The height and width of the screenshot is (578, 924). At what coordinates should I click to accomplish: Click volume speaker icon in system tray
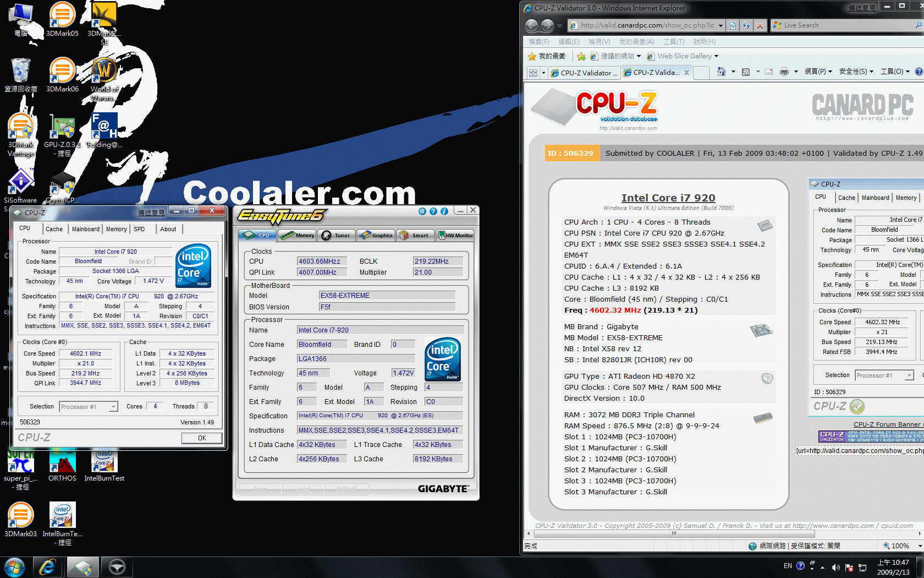(x=836, y=567)
